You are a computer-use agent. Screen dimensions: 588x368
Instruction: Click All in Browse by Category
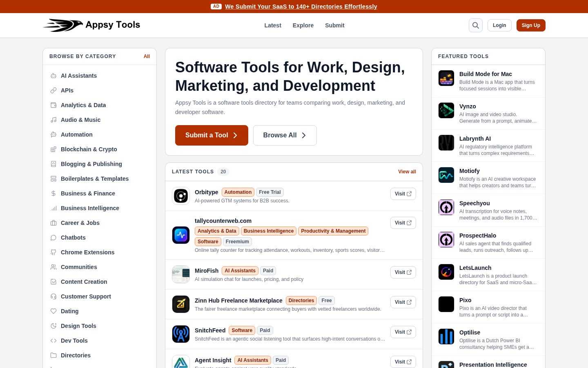[x=147, y=56]
